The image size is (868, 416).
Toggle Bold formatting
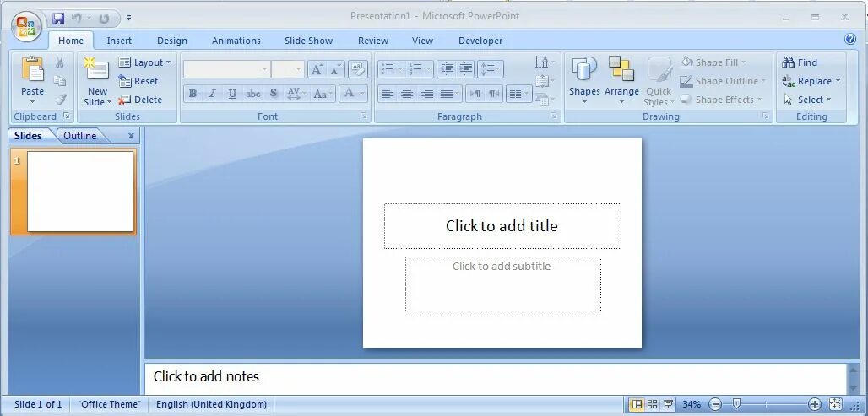click(193, 94)
